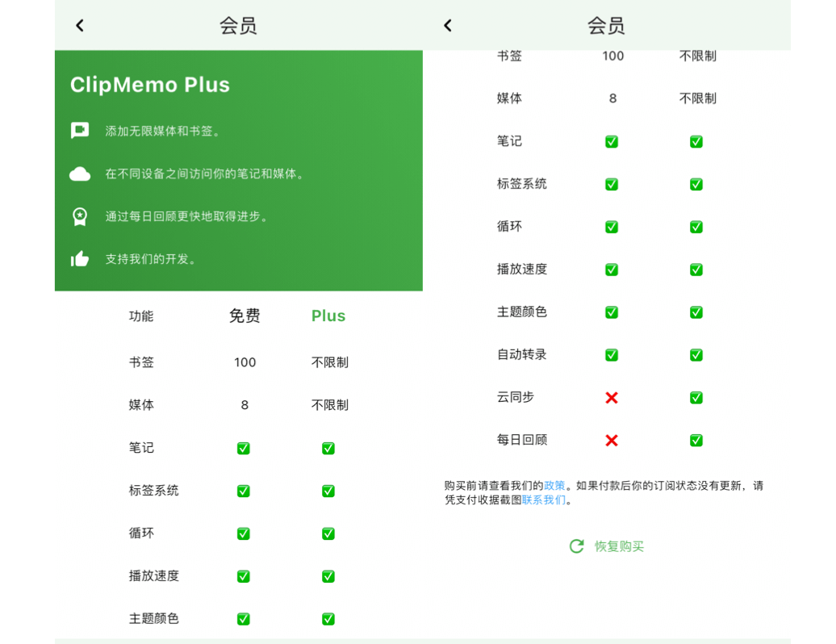Go back from left 会员 screen
The width and height of the screenshot is (836, 644).
pos(80,25)
